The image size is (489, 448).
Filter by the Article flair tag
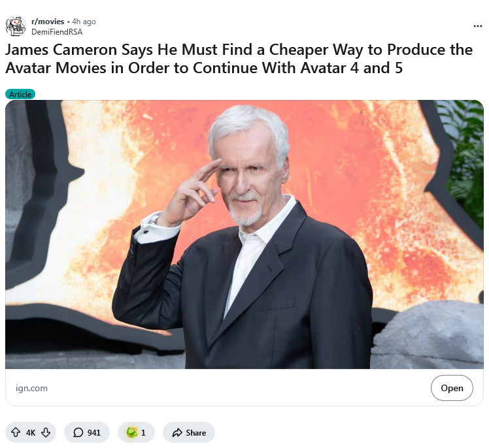coord(20,94)
